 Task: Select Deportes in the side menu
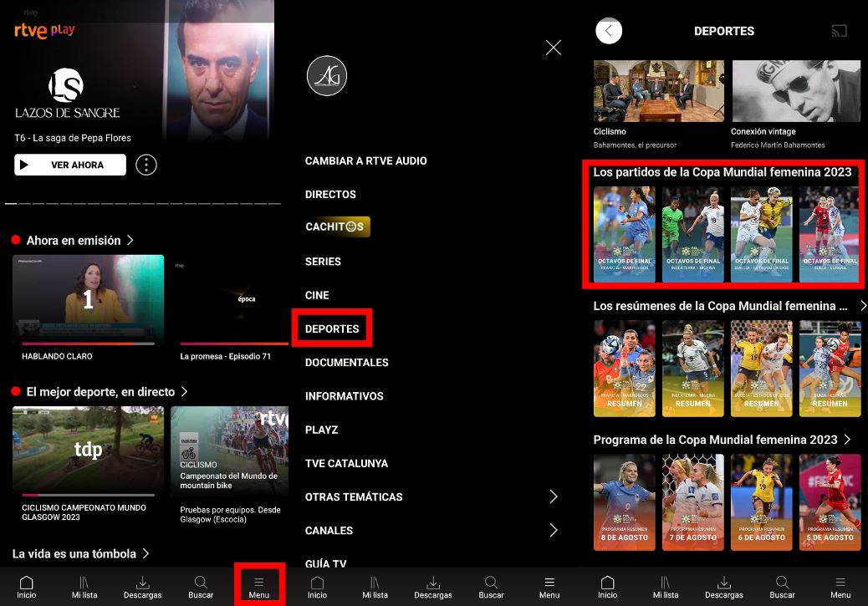point(332,328)
